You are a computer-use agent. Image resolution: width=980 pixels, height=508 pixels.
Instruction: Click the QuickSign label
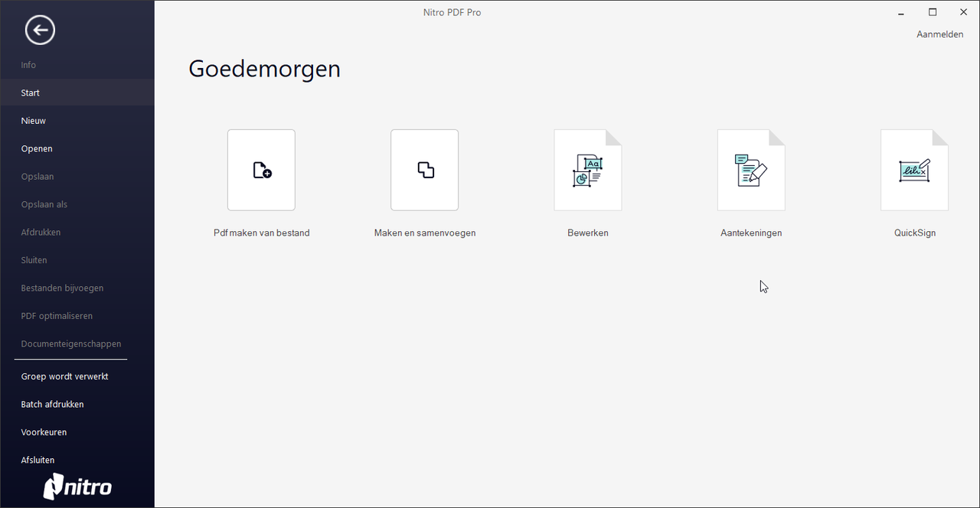915,233
